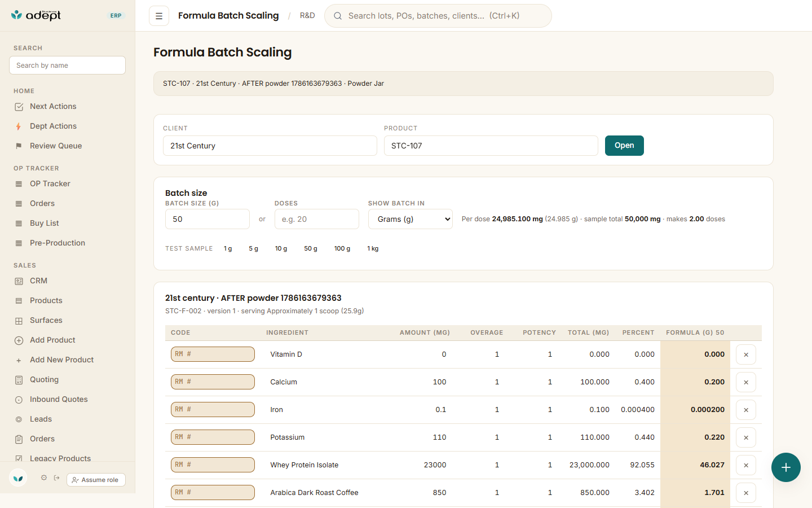Click the Doses input field
812x508 pixels.
click(317, 219)
